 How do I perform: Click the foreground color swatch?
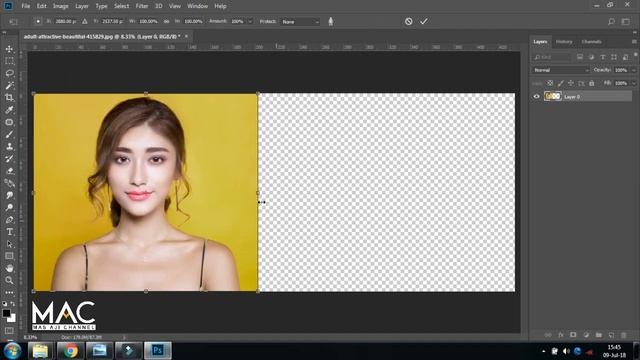pyautogui.click(x=6, y=313)
